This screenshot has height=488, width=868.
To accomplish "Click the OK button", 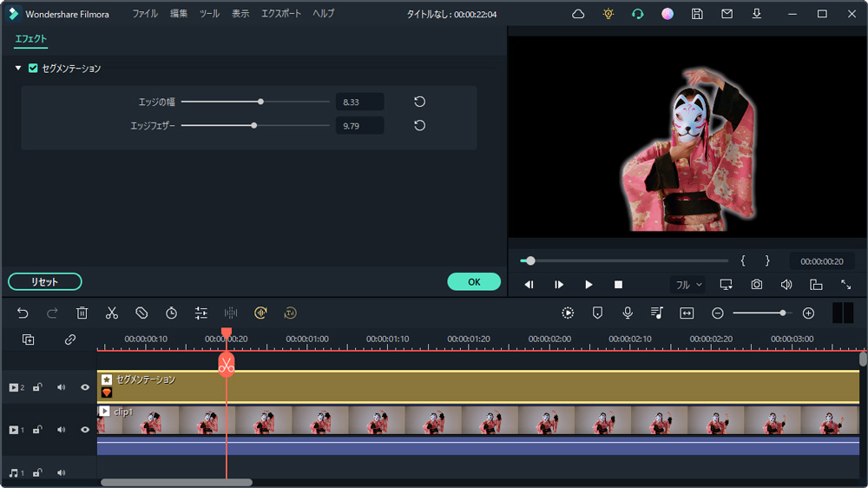I will click(474, 281).
